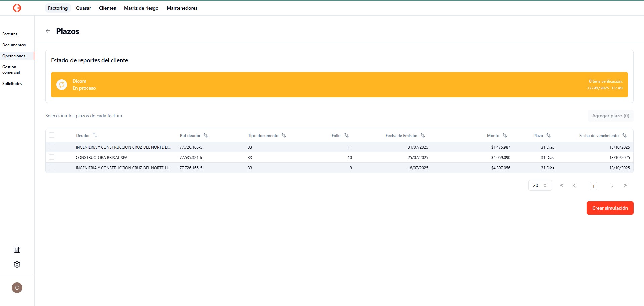The width and height of the screenshot is (644, 306).
Task: Sort table by Monto column arrows
Action: coord(505,135)
